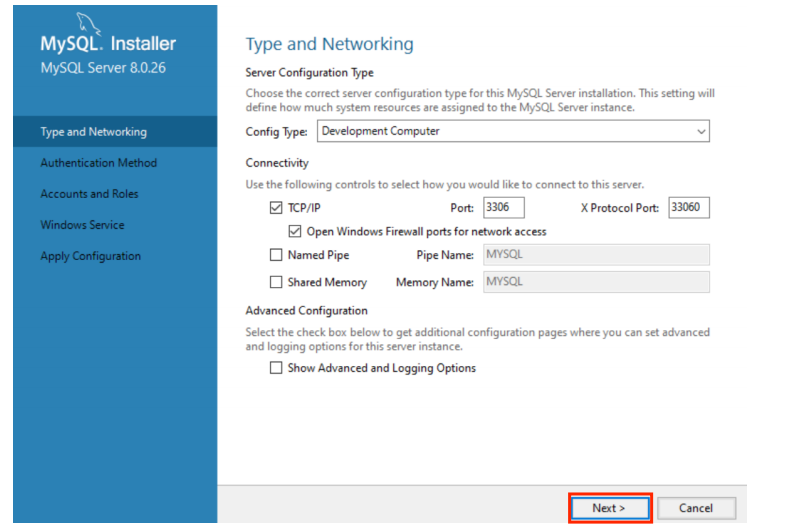
Task: Click the X Protocol Port label
Action: 620,208
